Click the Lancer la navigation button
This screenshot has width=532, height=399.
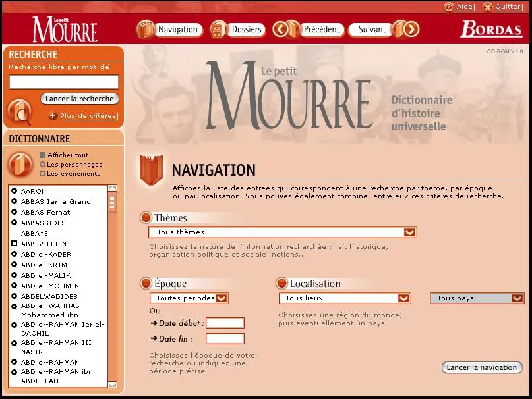tap(482, 367)
